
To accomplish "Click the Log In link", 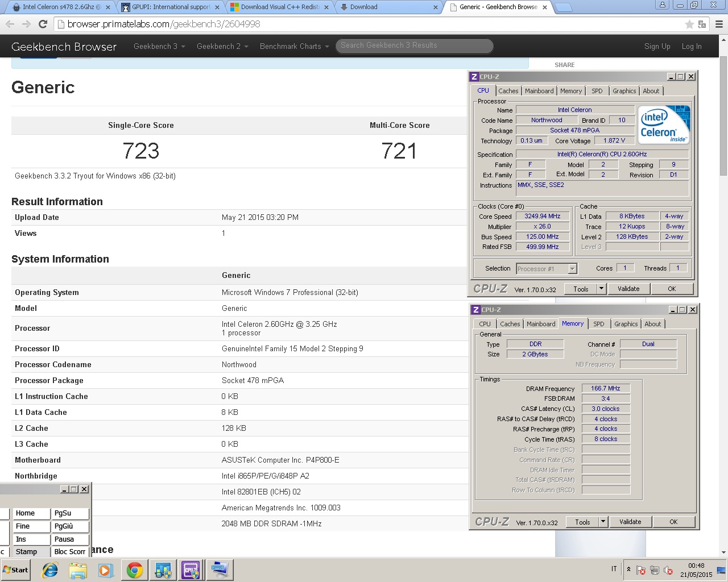I will point(692,47).
